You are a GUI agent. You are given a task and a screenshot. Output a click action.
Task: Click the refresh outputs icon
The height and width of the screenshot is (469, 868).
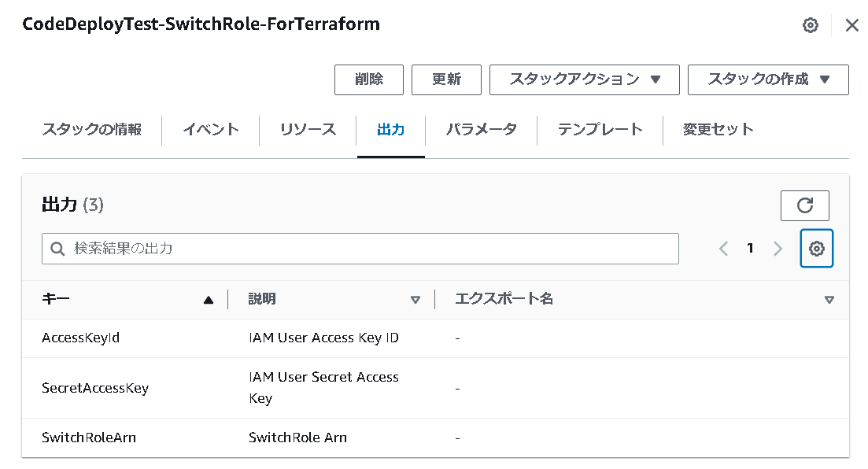(x=804, y=205)
